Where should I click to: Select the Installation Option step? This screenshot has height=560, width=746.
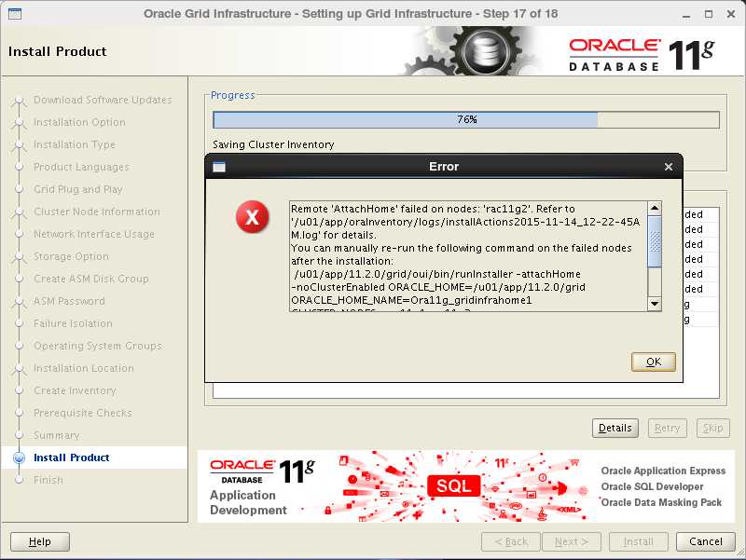point(79,122)
